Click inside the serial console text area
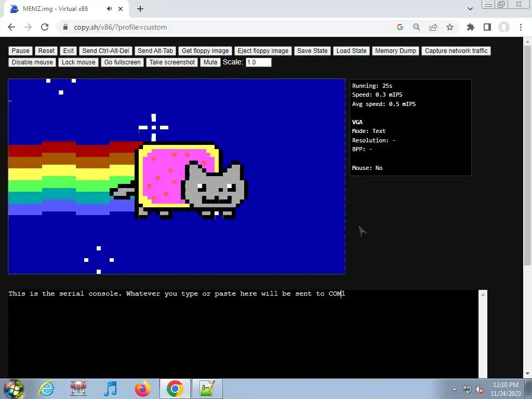Image resolution: width=532 pixels, height=399 pixels. point(243,334)
